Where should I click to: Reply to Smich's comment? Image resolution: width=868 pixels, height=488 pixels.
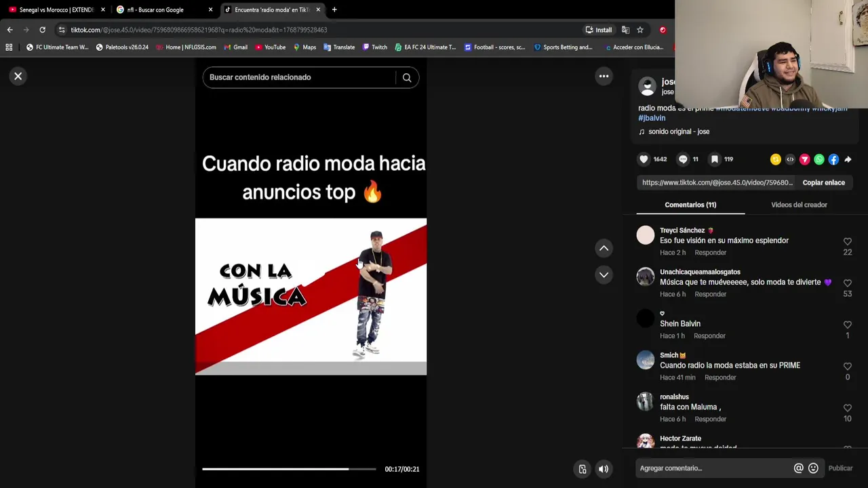tap(720, 378)
